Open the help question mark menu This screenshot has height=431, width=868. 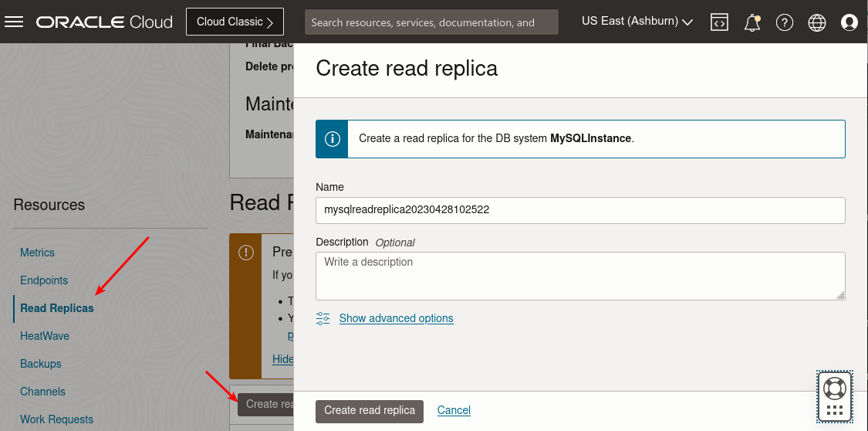(x=785, y=22)
